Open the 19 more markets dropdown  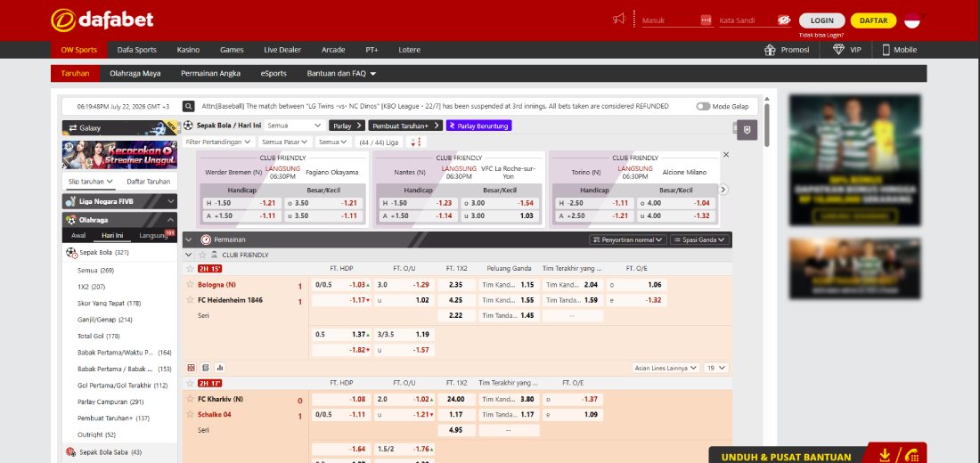click(x=716, y=368)
